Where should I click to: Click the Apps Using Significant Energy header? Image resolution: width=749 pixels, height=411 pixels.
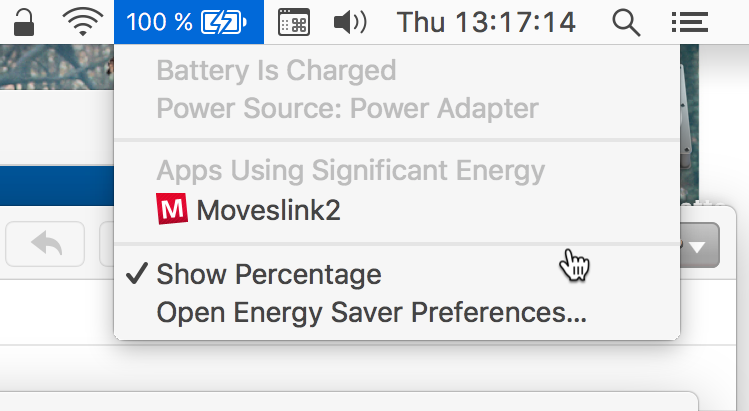coord(350,170)
